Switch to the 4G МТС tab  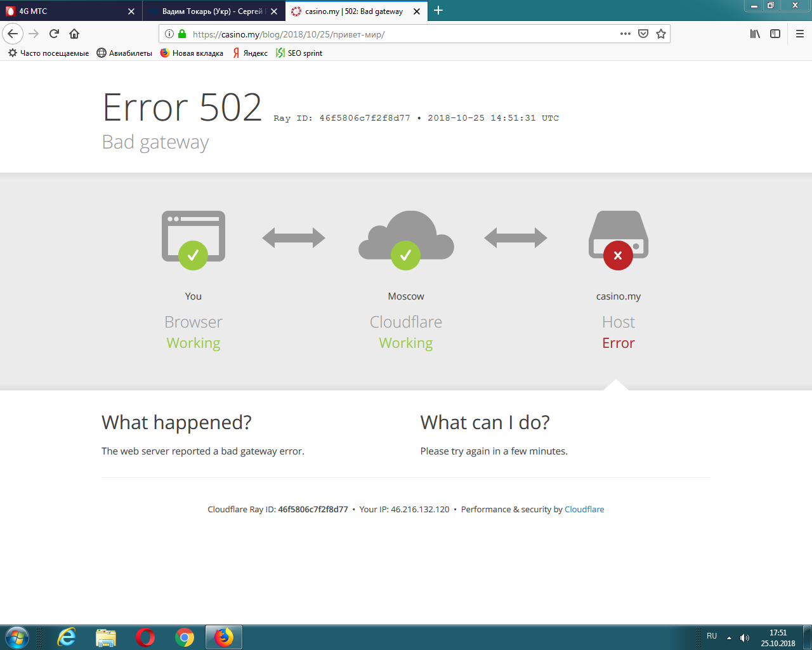point(71,11)
